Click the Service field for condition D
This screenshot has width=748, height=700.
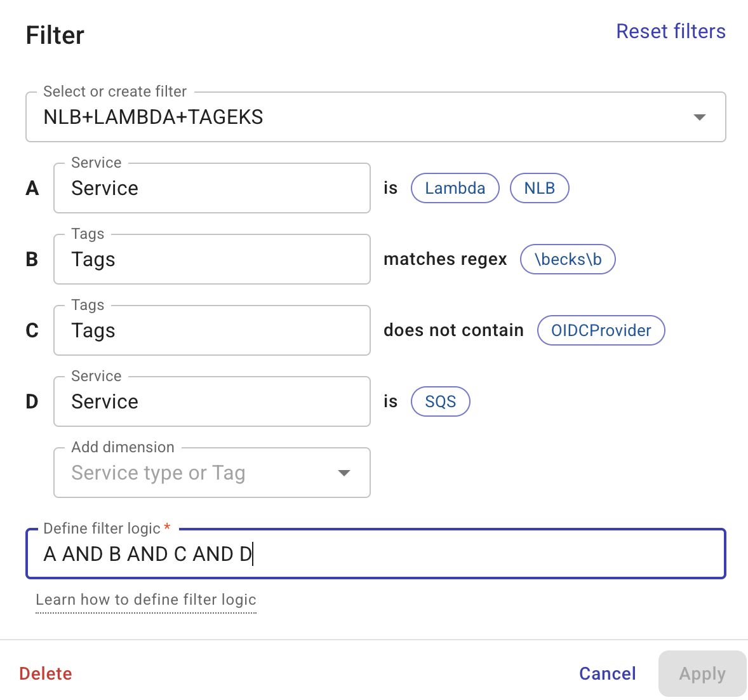click(211, 401)
